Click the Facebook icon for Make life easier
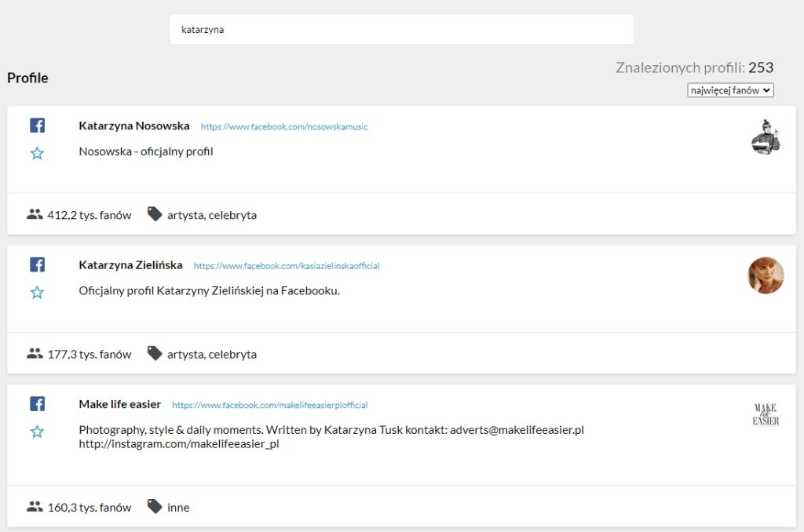 pos(37,403)
